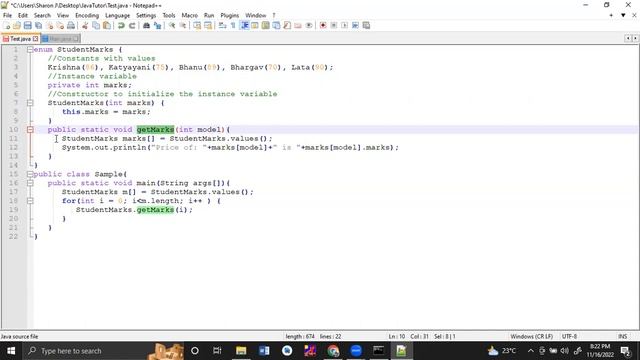Open the Command Prompt taskbar icon

click(379, 351)
